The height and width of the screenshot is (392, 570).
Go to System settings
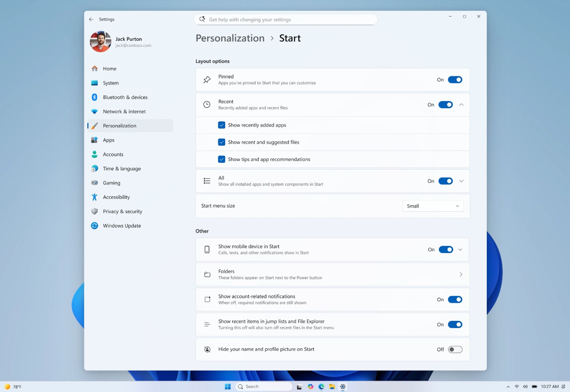point(130,83)
